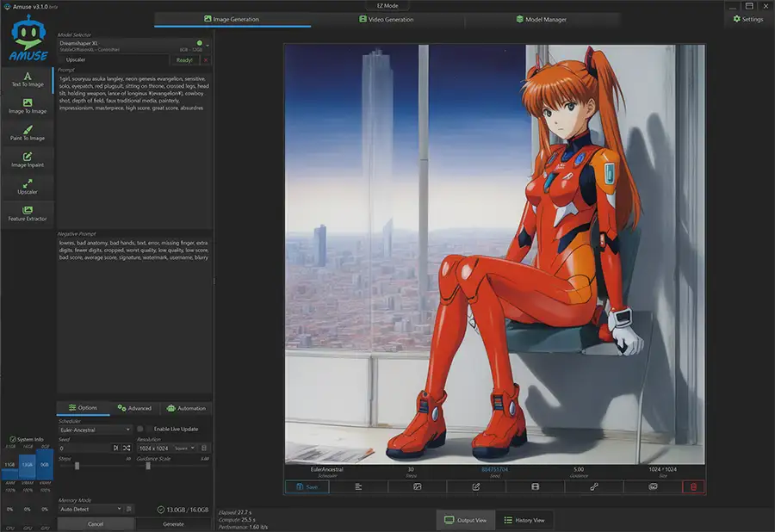Toggle the Upscaler checkbox under model selector
The height and width of the screenshot is (532, 775).
[x=62, y=59]
